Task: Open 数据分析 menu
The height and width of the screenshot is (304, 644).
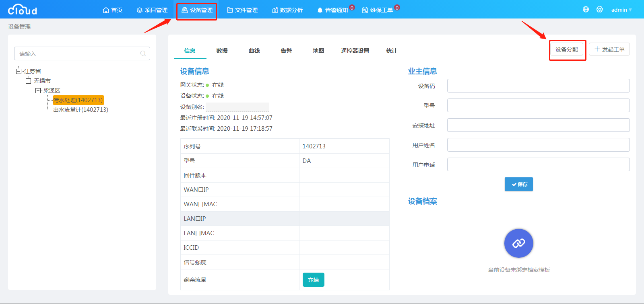Action: point(287,10)
